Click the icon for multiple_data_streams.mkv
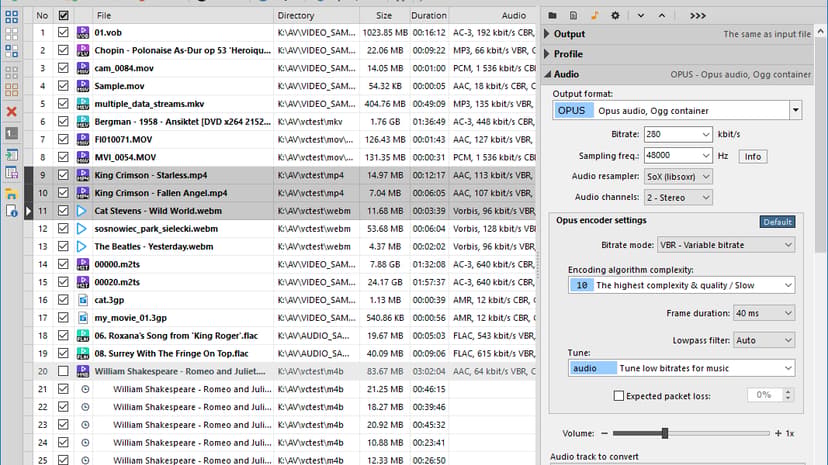Image resolution: width=828 pixels, height=465 pixels. click(x=83, y=104)
